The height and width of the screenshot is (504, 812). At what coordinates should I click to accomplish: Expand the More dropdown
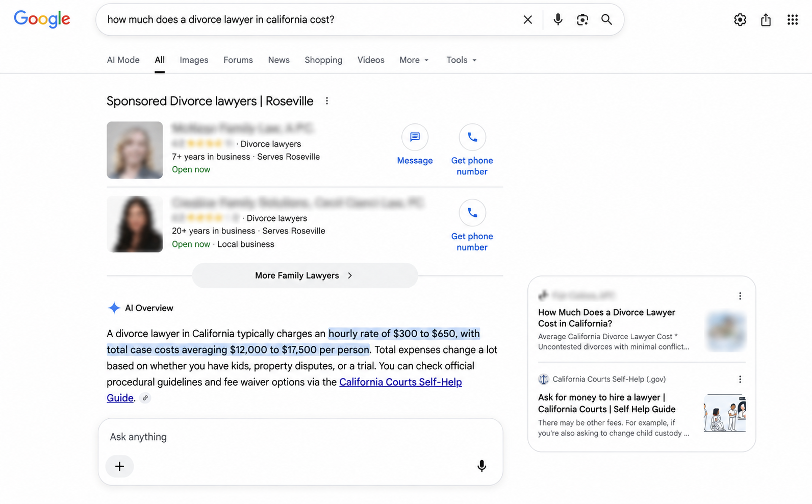414,60
